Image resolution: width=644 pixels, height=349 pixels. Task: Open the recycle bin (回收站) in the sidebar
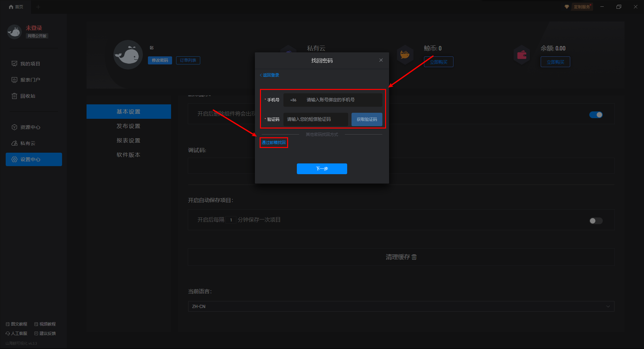(28, 96)
